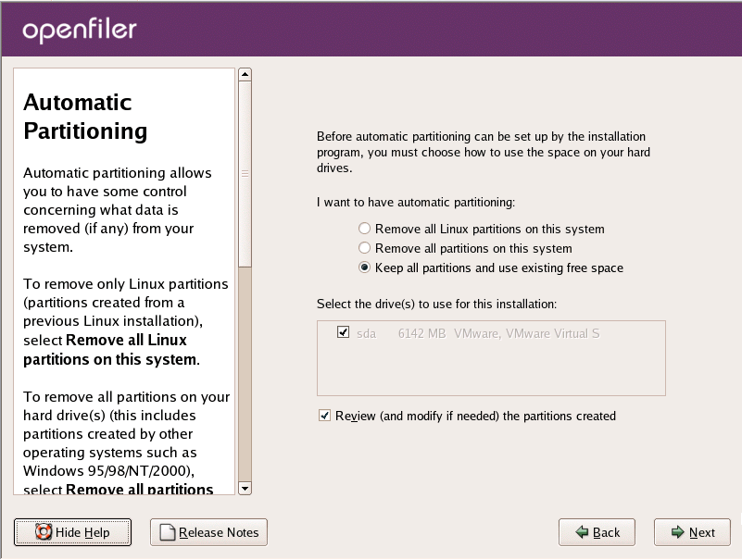Click the help panel scrollbar thumb
Image resolution: width=742 pixels, height=560 pixels.
point(245,174)
